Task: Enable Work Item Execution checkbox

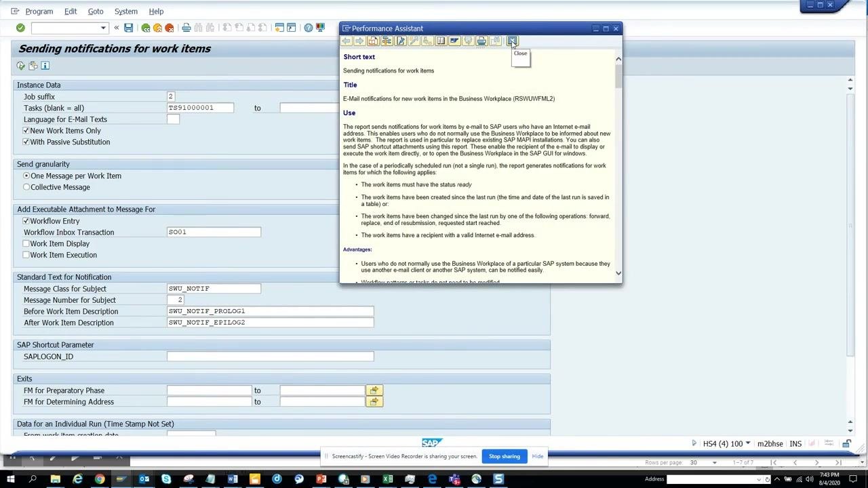Action: coord(26,255)
